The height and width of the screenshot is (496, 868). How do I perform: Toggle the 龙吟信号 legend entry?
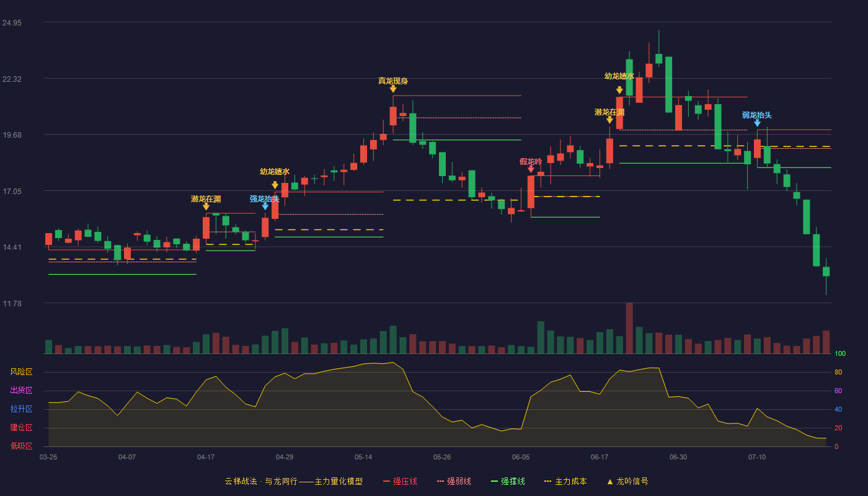tap(627, 481)
